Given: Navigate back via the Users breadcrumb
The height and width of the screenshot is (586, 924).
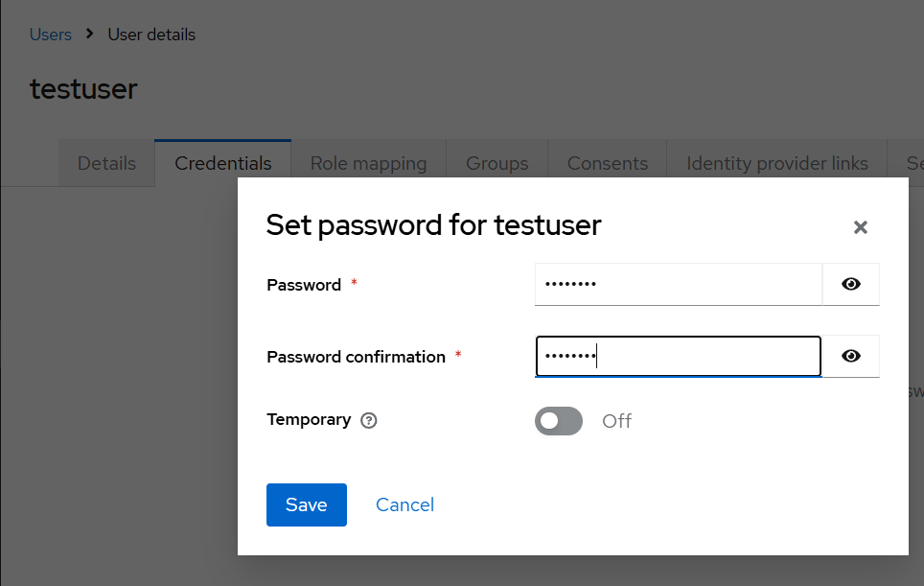Looking at the screenshot, I should 50,34.
